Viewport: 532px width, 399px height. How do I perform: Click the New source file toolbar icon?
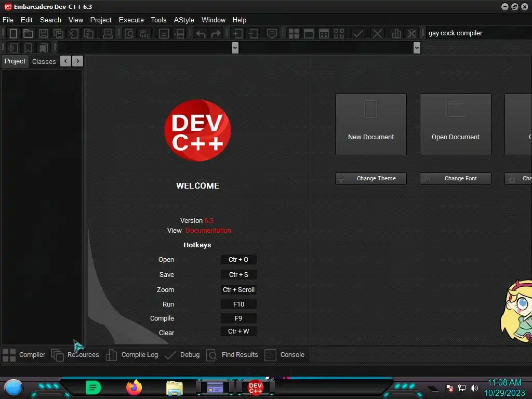(x=13, y=33)
